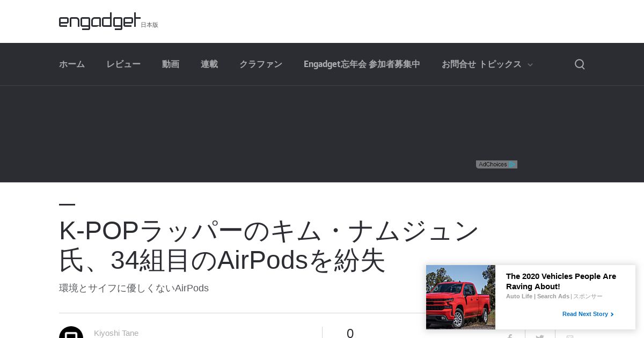This screenshot has width=644, height=338.
Task: Click the 日本版 label beside logo
Action: pos(149,25)
